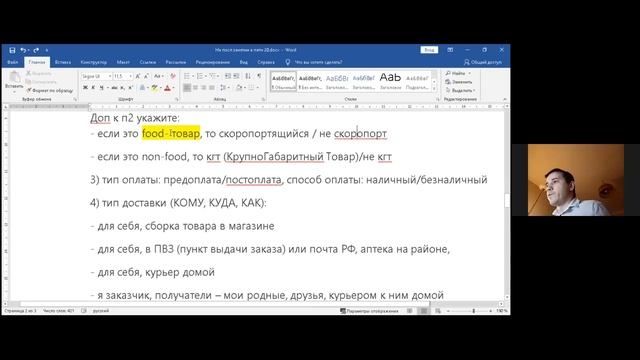
Task: Apply the Подзаголовок style
Action: coord(417,81)
